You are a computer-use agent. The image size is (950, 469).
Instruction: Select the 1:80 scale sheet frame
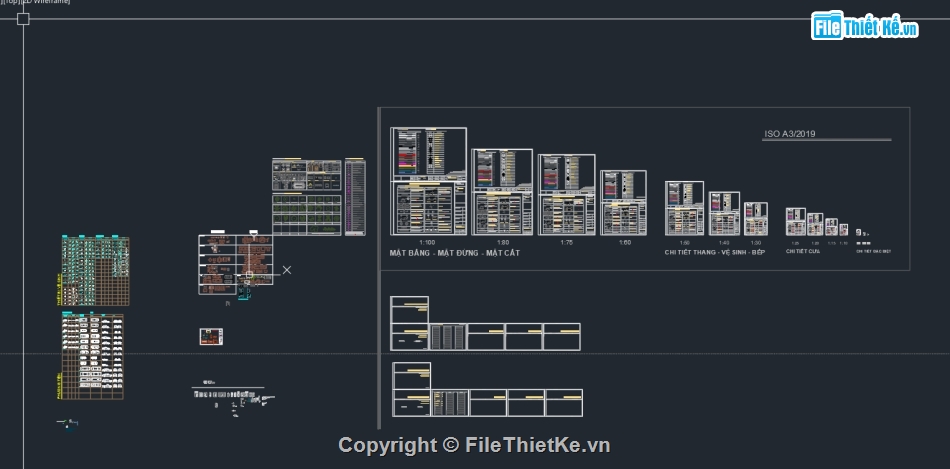[x=502, y=192]
